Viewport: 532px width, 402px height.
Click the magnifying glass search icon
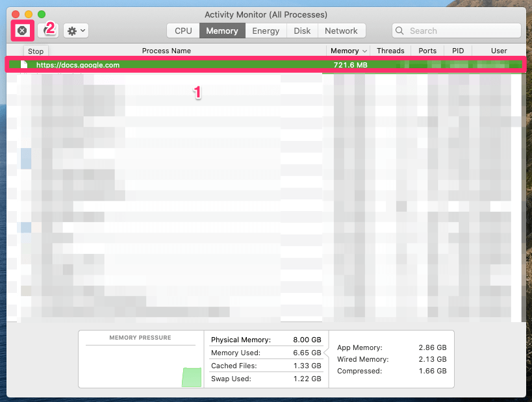[x=399, y=31]
